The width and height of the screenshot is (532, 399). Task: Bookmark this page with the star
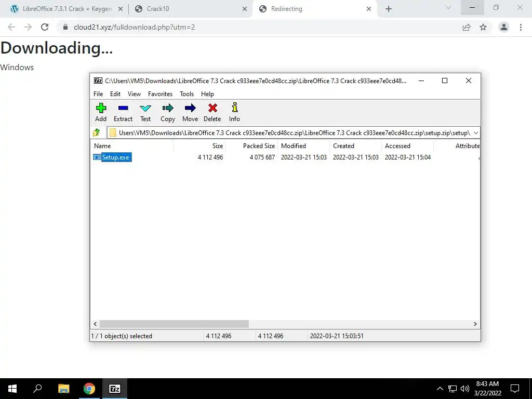tap(483, 27)
